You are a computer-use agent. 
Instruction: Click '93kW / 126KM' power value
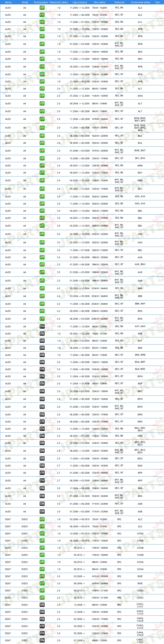point(99,383)
